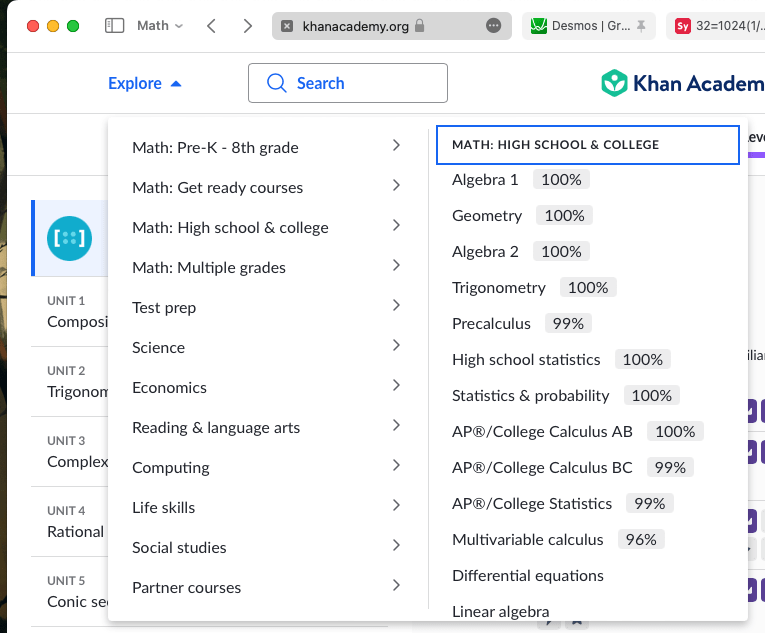Viewport: 765px width, 633px height.
Task: Open Math: Multiple grades menu
Action: pyautogui.click(x=267, y=266)
